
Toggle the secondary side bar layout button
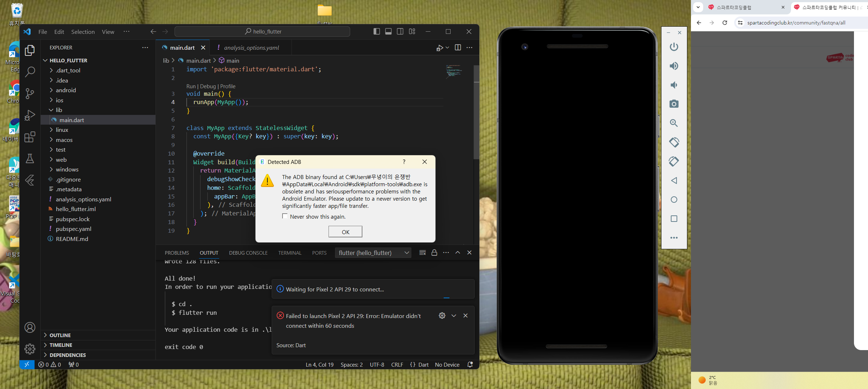[x=400, y=31]
